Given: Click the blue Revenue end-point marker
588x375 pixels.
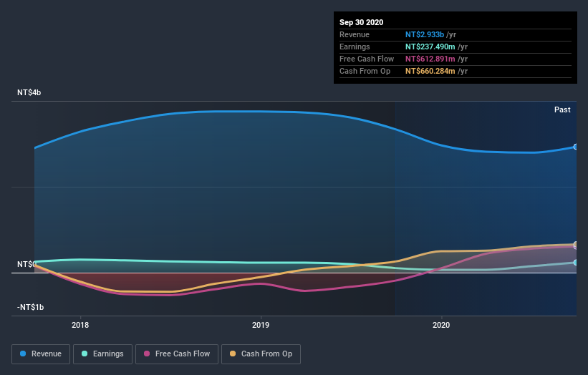Looking at the screenshot, I should [x=576, y=147].
